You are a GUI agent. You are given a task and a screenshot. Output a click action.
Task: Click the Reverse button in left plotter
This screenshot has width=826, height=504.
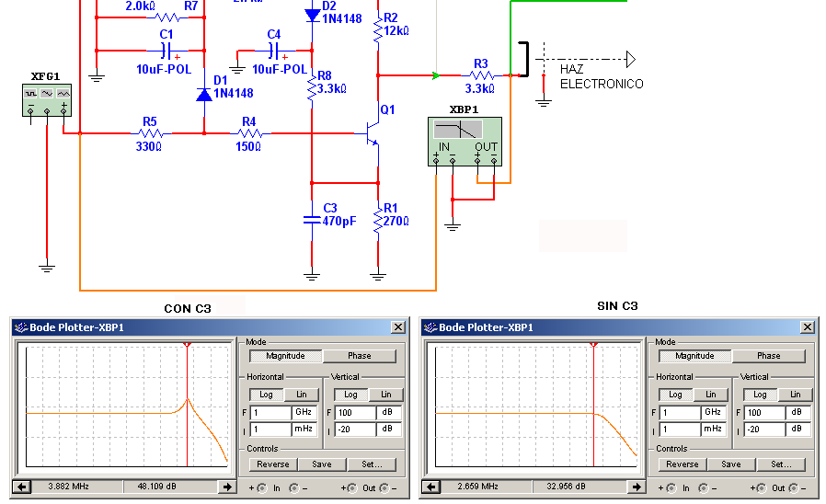273,464
